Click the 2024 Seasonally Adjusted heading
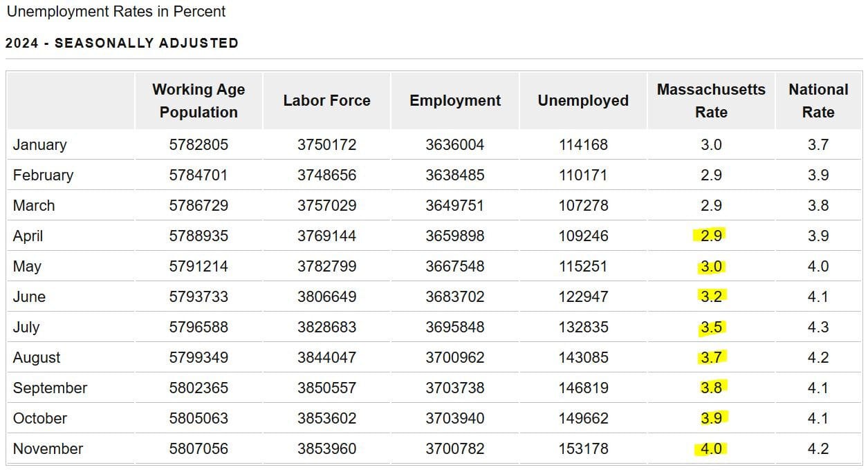Screen dimensions: 868x474 [122, 43]
